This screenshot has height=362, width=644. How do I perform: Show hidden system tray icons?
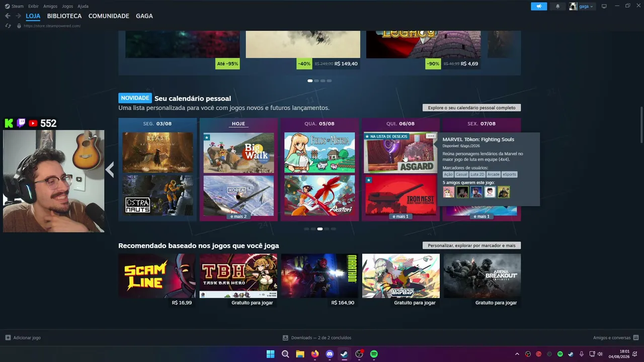click(x=517, y=354)
